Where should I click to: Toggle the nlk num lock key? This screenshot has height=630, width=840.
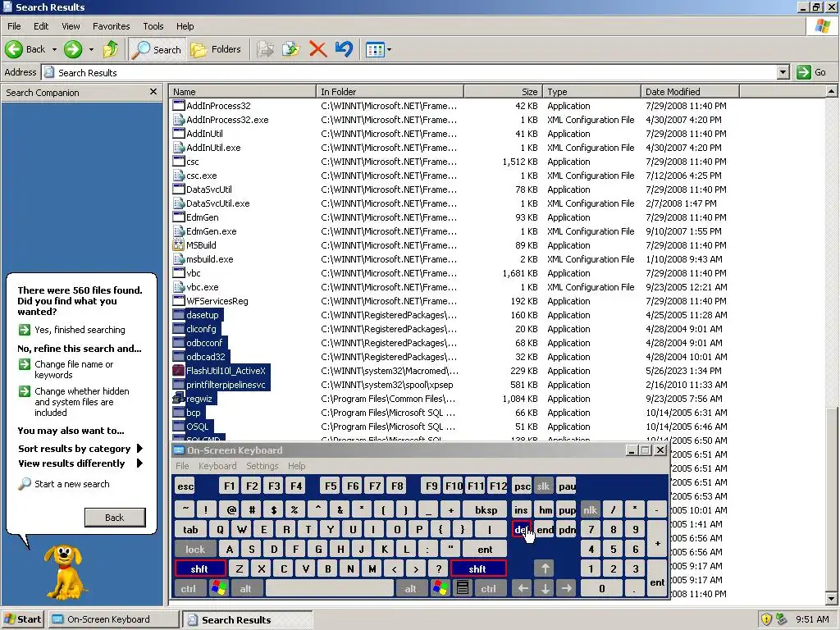(x=591, y=510)
